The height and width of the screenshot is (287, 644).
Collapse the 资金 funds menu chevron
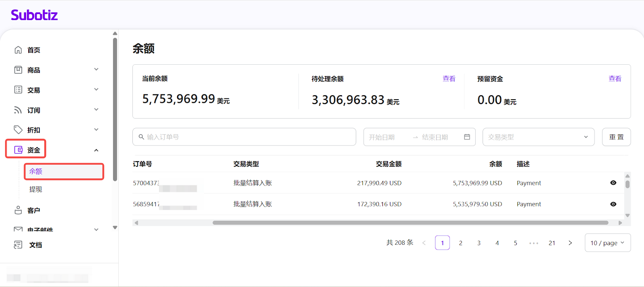96,150
